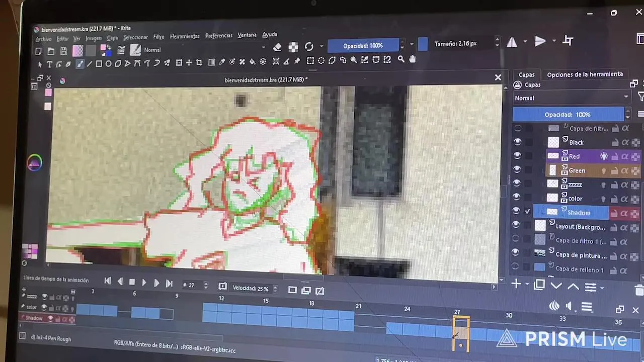Create a new document

(x=38, y=51)
